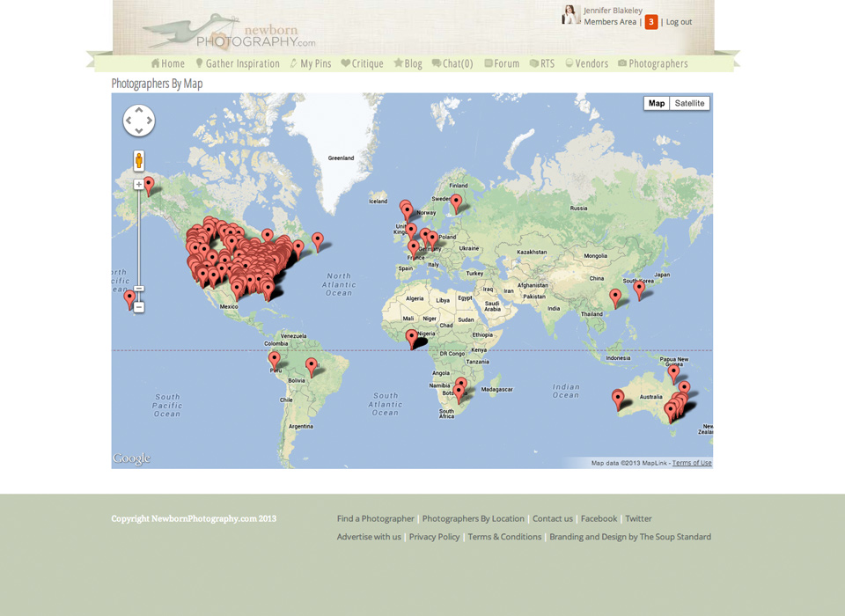Select the Street View pegman icon
845x616 pixels.
(x=138, y=160)
